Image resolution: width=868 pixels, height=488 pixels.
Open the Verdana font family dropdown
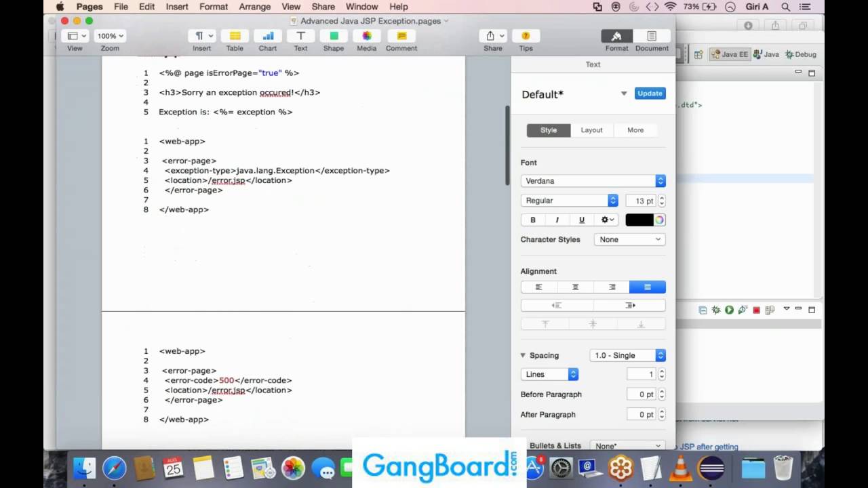click(593, 181)
